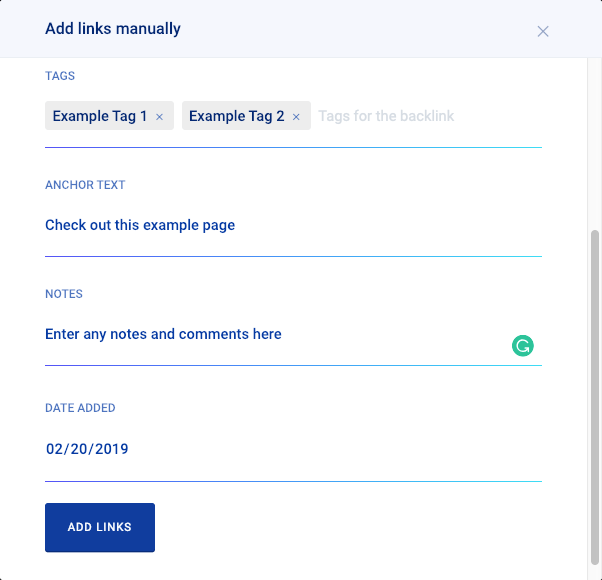602x580 pixels.
Task: Select the year segment of the date
Action: click(x=111, y=449)
